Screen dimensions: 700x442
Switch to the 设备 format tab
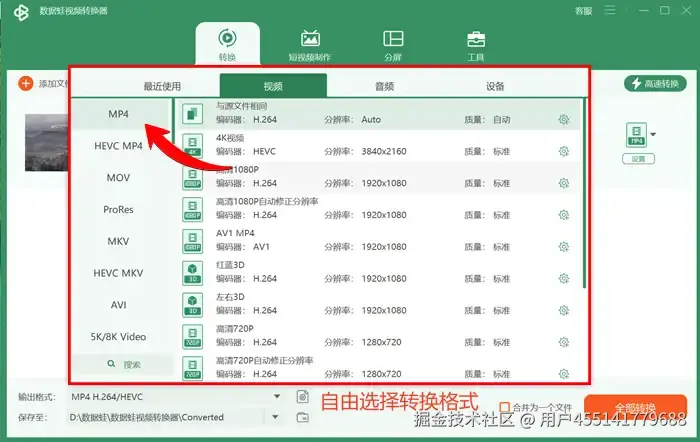(x=495, y=86)
